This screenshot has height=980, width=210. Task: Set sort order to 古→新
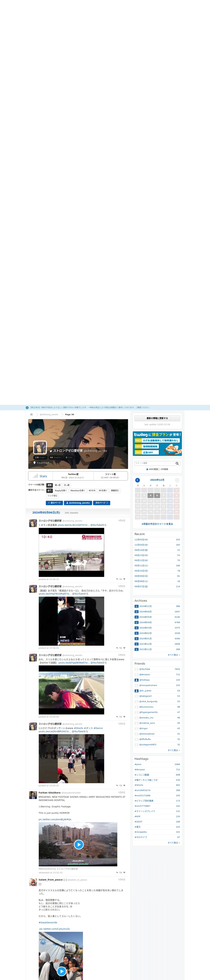67,485
